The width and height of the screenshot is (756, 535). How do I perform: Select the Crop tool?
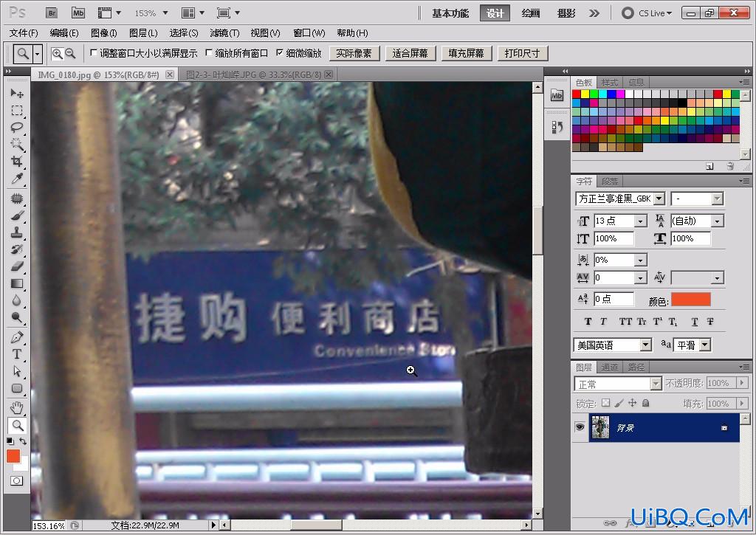[x=17, y=161]
